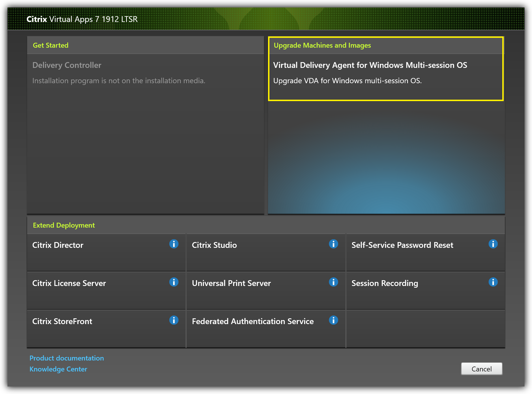
Task: Choose Citrix Studio tile
Action: tap(214, 245)
